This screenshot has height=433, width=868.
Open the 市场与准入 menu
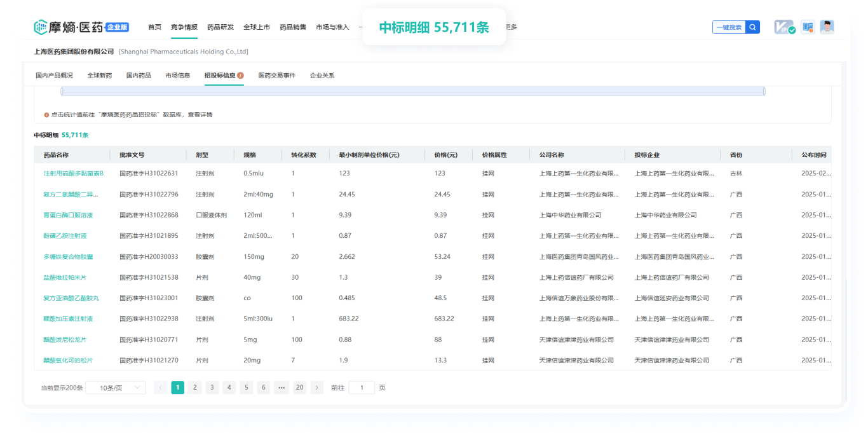click(332, 27)
